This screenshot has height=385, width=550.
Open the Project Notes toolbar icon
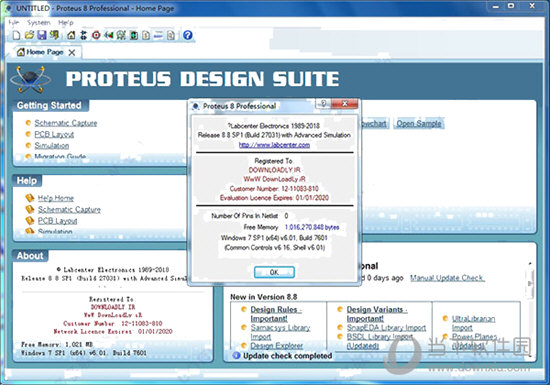tap(171, 35)
